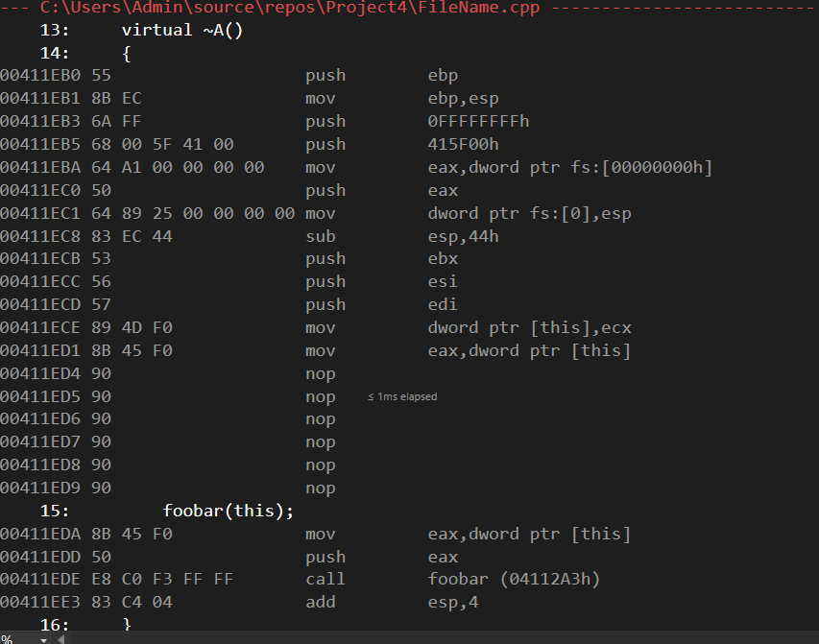Click opcode bytes '64 A1 00 00 00 00'
The height and width of the screenshot is (644, 819).
click(x=178, y=168)
